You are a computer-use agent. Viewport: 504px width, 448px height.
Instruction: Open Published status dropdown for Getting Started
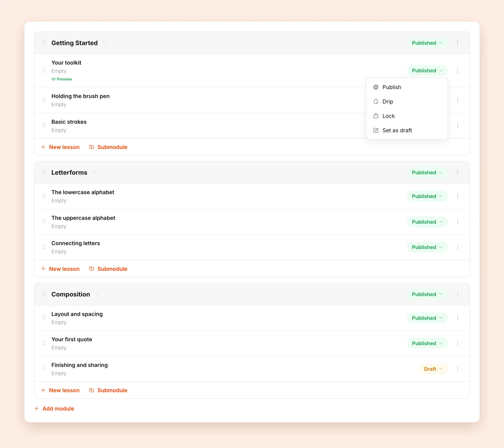pyautogui.click(x=427, y=43)
